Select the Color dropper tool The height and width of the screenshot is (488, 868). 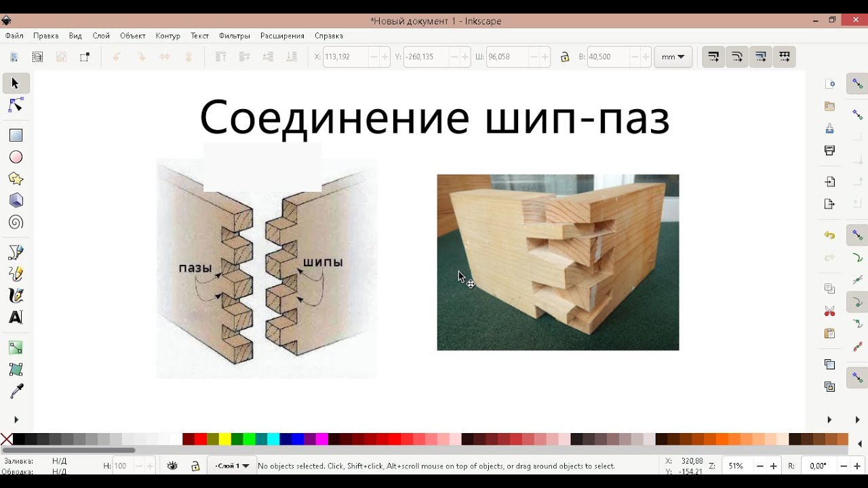(16, 391)
